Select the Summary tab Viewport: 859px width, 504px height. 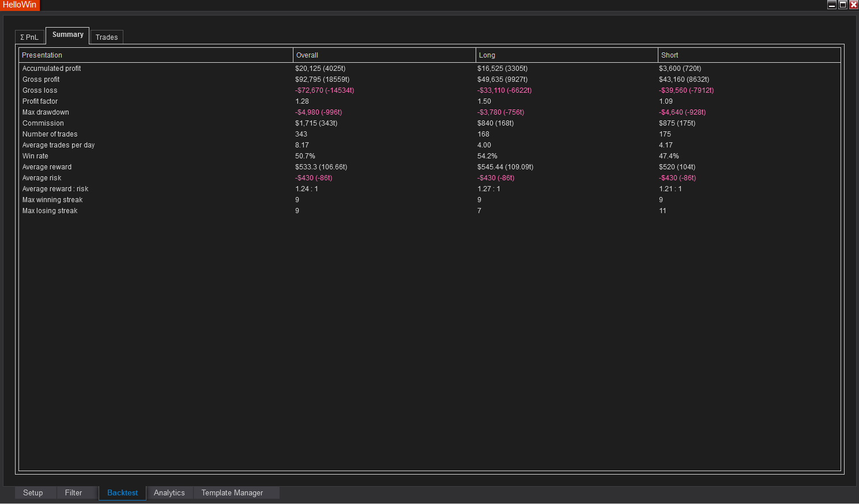pos(67,35)
